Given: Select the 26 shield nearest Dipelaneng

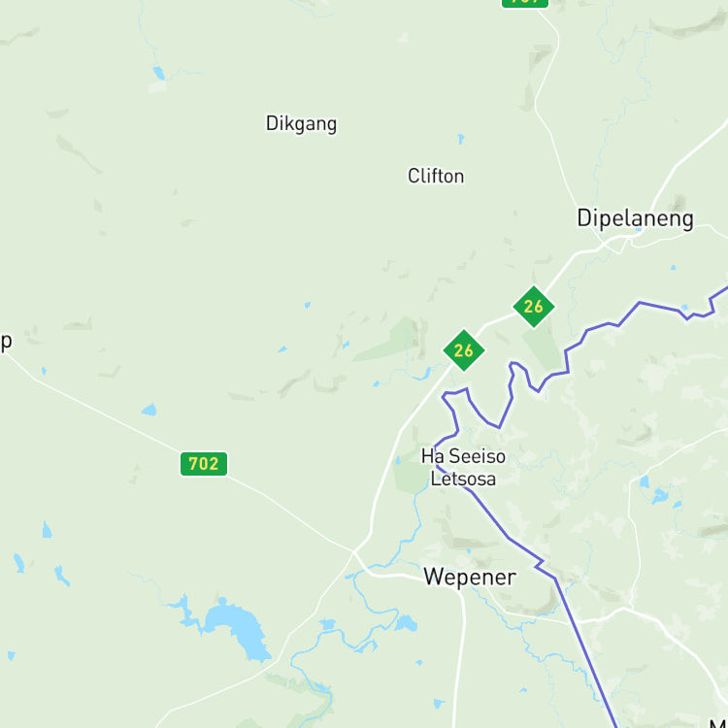Looking at the screenshot, I should coord(534,307).
